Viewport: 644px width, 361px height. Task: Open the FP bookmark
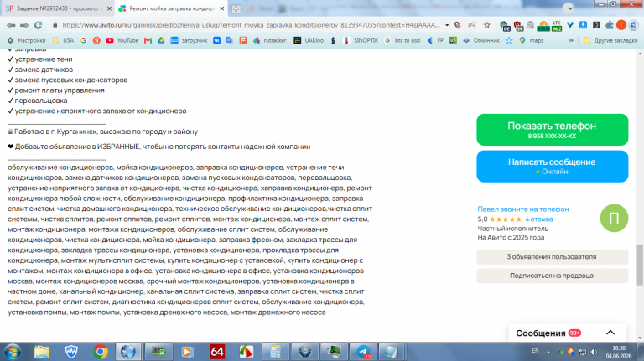435,40
